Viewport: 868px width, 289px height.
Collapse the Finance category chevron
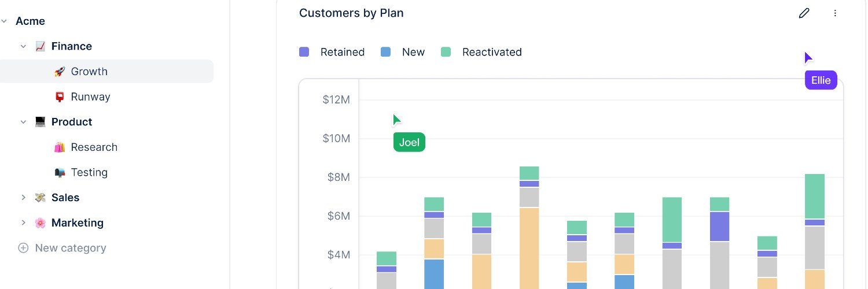[x=23, y=46]
